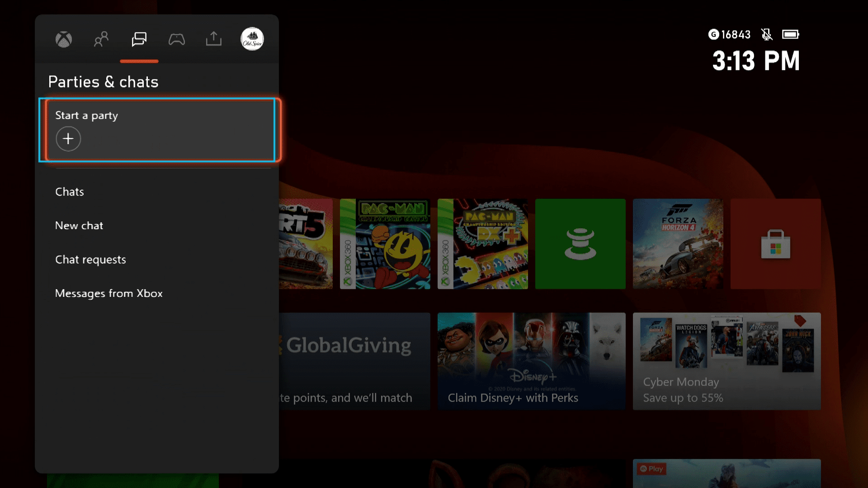
Task: Open the Controller settings icon
Action: (x=176, y=38)
